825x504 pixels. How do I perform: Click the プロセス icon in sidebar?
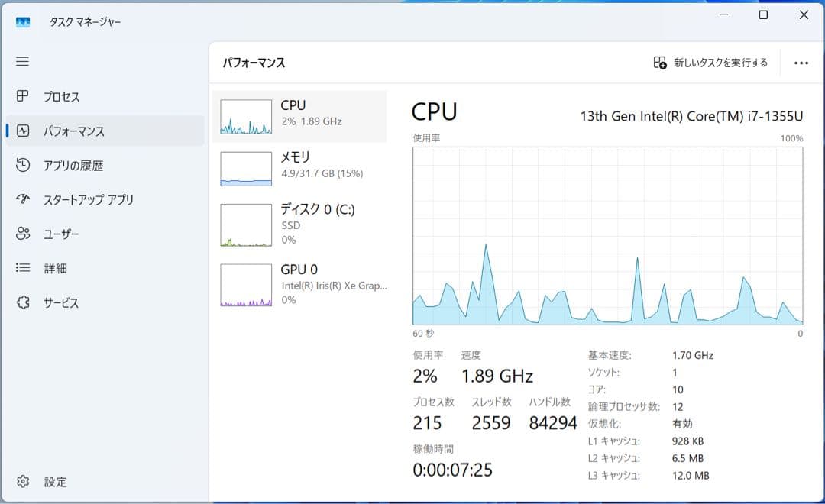[x=23, y=97]
